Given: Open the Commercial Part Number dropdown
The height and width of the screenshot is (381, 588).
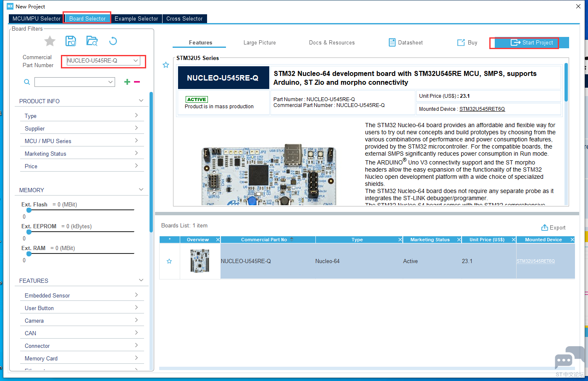Looking at the screenshot, I should click(136, 60).
